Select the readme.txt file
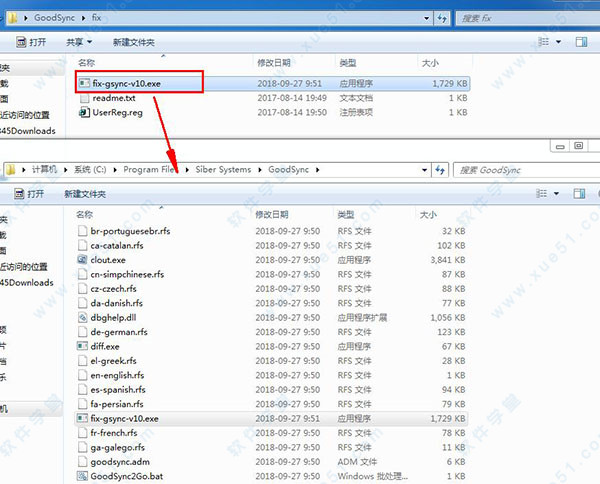Viewport: 600px width, 484px height. tap(116, 98)
